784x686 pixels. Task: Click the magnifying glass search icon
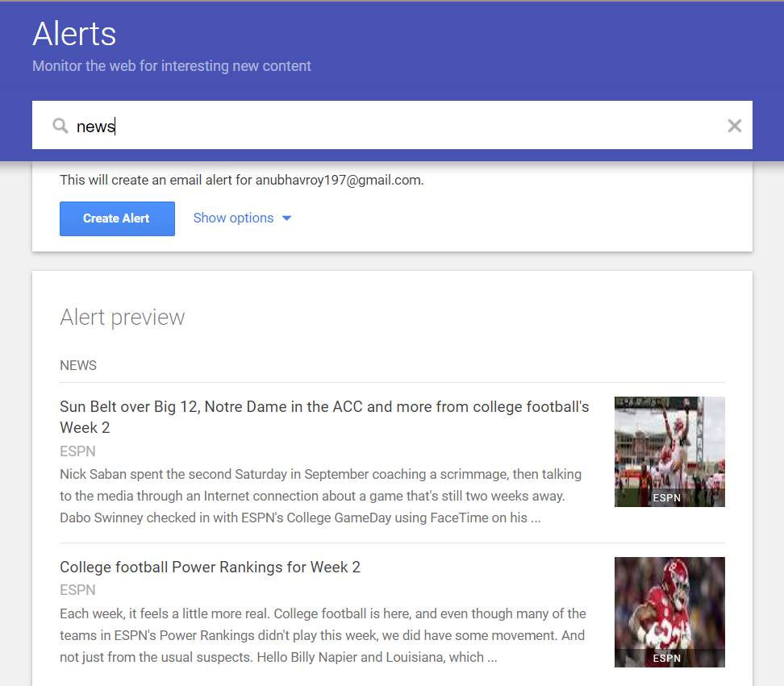tap(60, 126)
